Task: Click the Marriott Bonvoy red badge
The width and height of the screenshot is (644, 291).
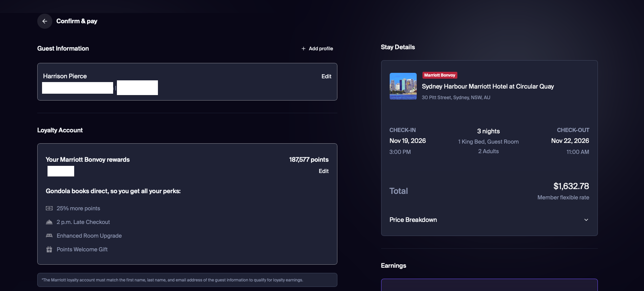Action: point(440,75)
